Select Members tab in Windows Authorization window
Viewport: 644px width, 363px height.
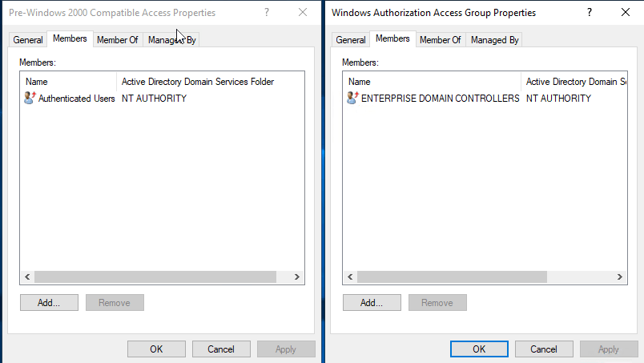coord(392,38)
